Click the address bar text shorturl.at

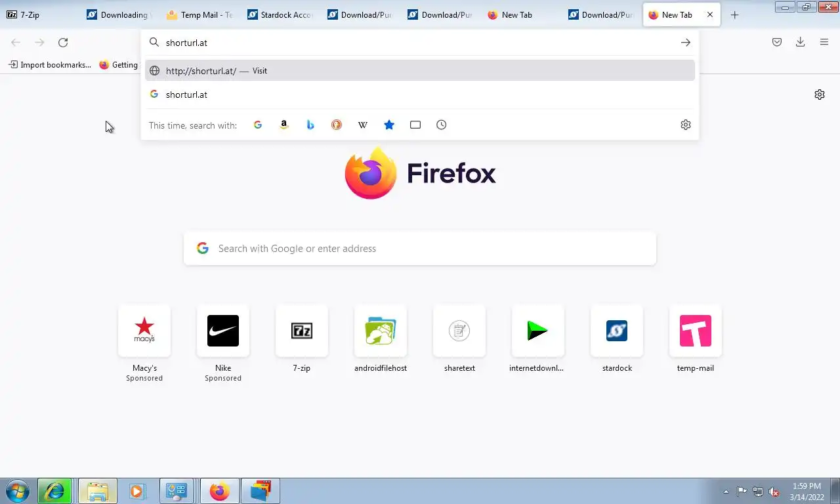186,43
